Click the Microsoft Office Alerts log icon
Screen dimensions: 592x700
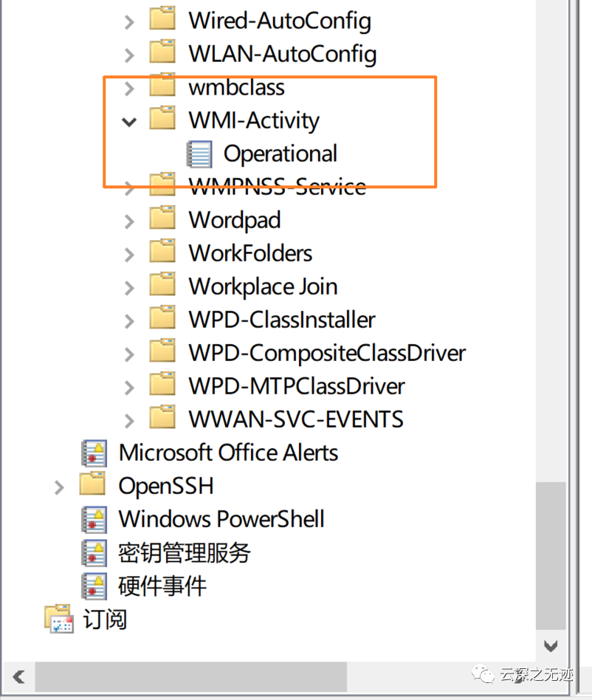point(94,453)
